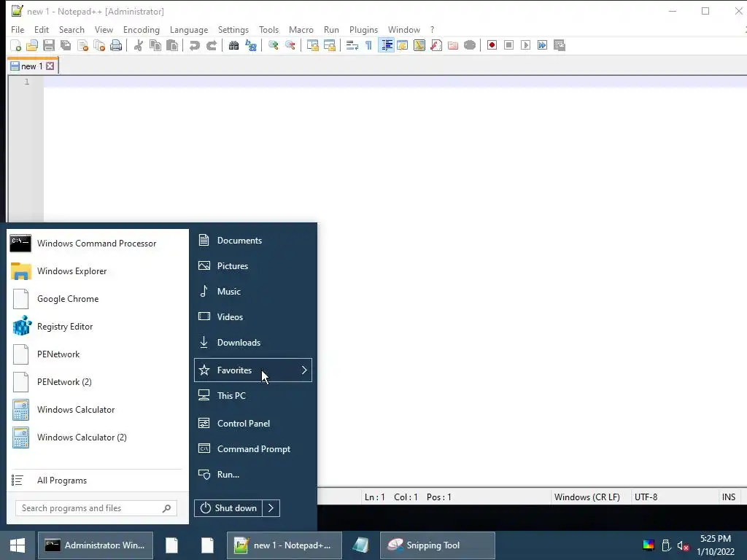Print the document with printer icon

tap(116, 46)
